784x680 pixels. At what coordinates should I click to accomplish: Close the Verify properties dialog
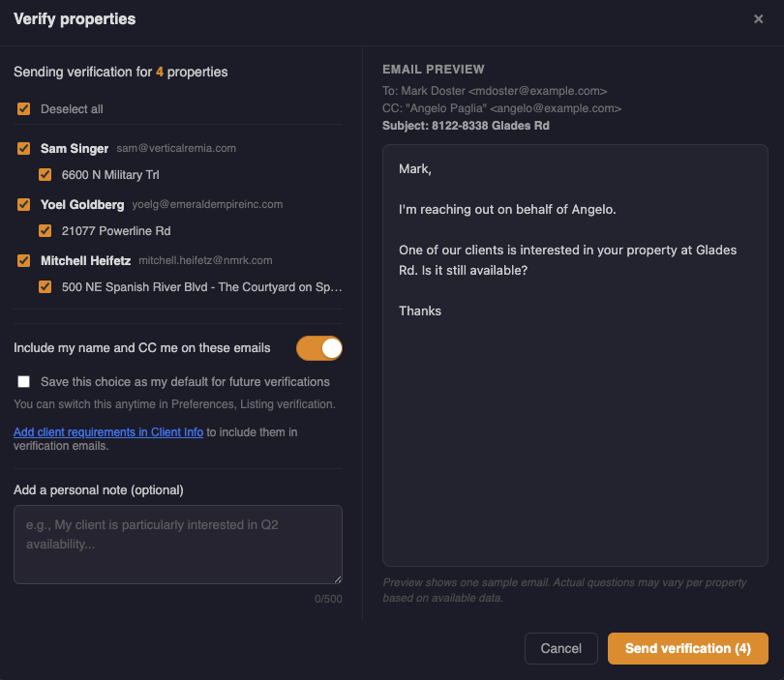(x=759, y=18)
